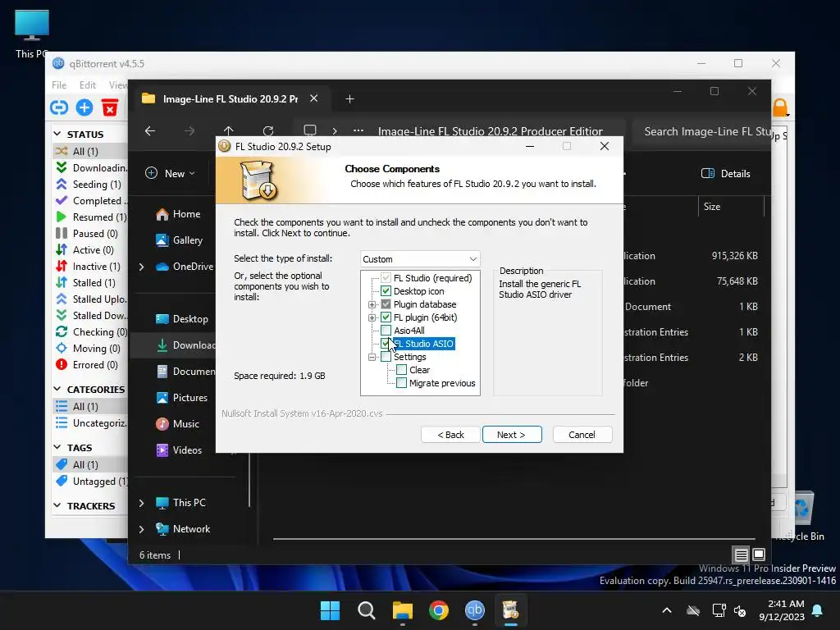Sort files by the Size column
Viewport: 840px width, 630px height.
click(712, 207)
